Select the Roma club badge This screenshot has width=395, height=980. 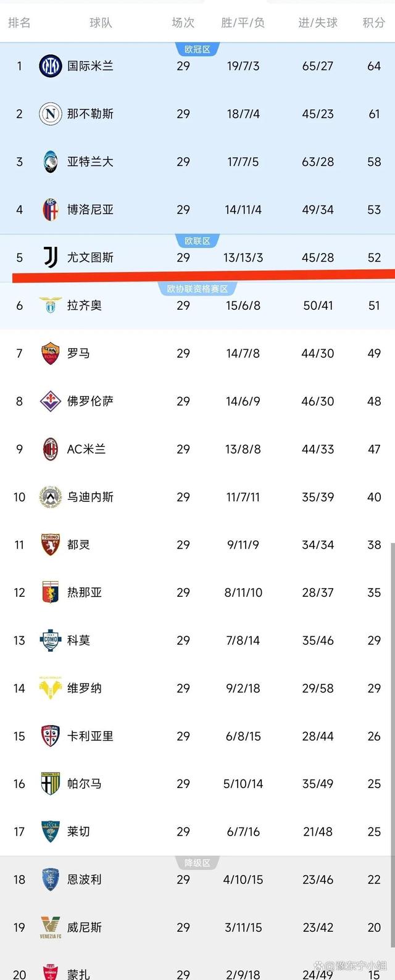49,353
